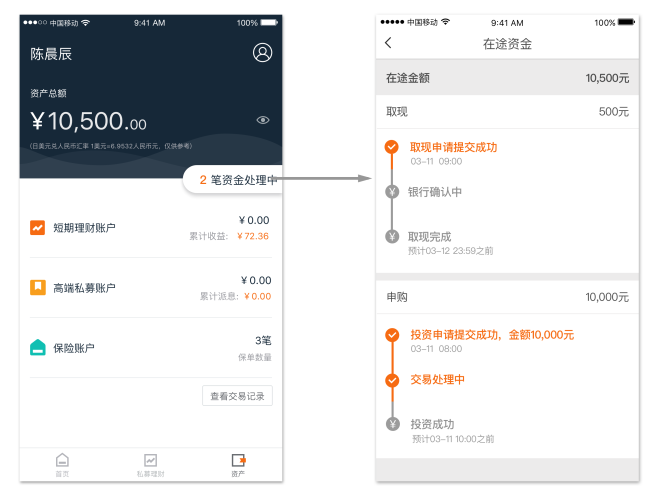Click the orange checkmark beside 投资申请提交成功
Screen dimensions: 650x496
[391, 335]
